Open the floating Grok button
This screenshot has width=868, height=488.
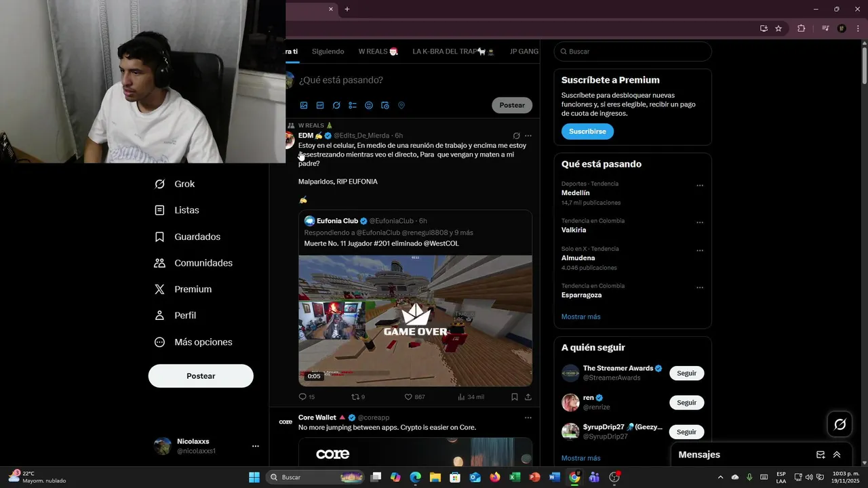[x=840, y=424]
